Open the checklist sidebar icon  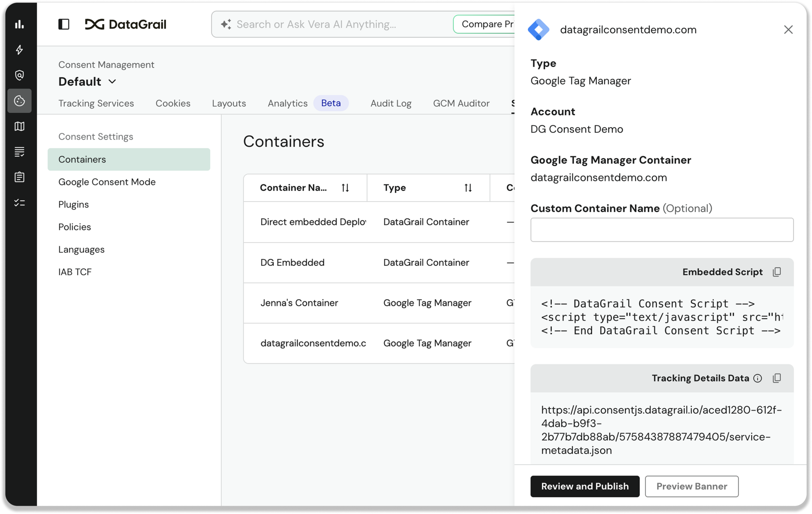coord(19,203)
